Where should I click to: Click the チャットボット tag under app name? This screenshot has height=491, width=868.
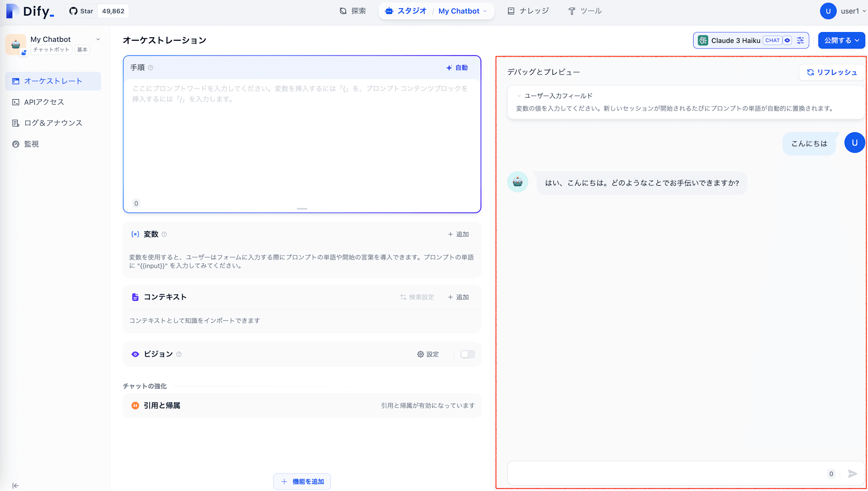[x=51, y=49]
